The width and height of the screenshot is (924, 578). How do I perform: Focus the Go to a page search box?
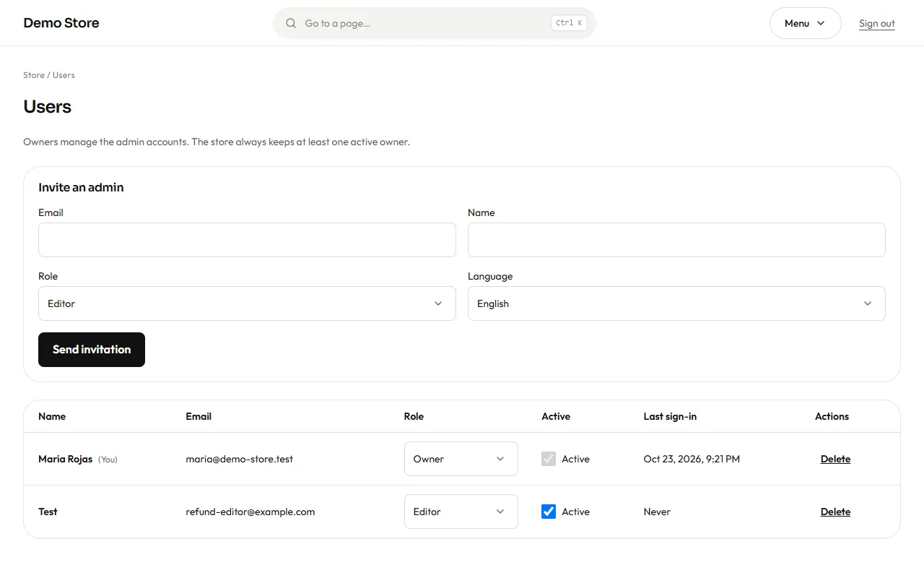pyautogui.click(x=435, y=23)
